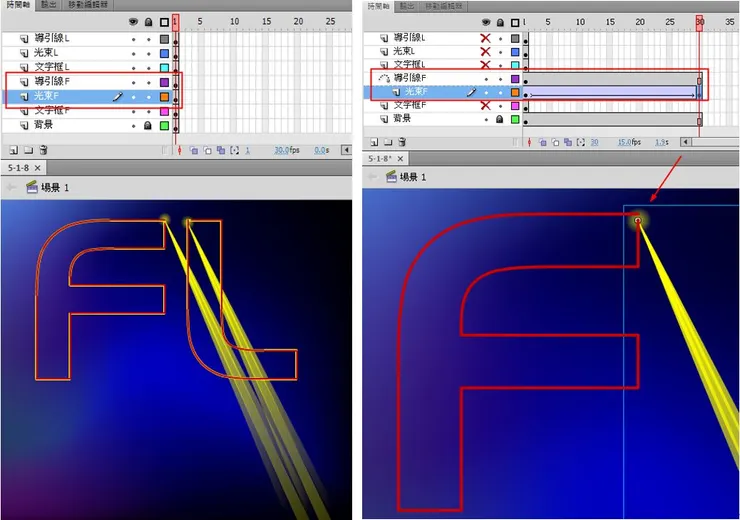740x520 pixels.
Task: Click New Folder icon in left timeline
Action: (x=29, y=151)
